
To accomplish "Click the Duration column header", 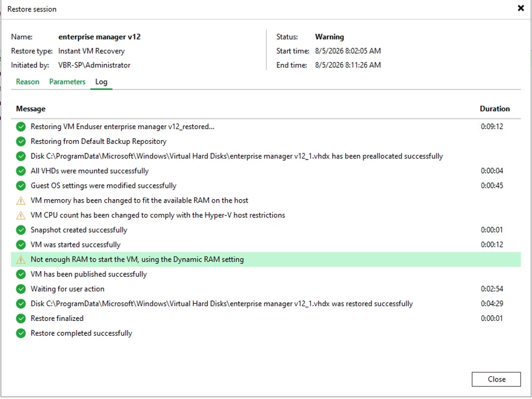I will [495, 109].
